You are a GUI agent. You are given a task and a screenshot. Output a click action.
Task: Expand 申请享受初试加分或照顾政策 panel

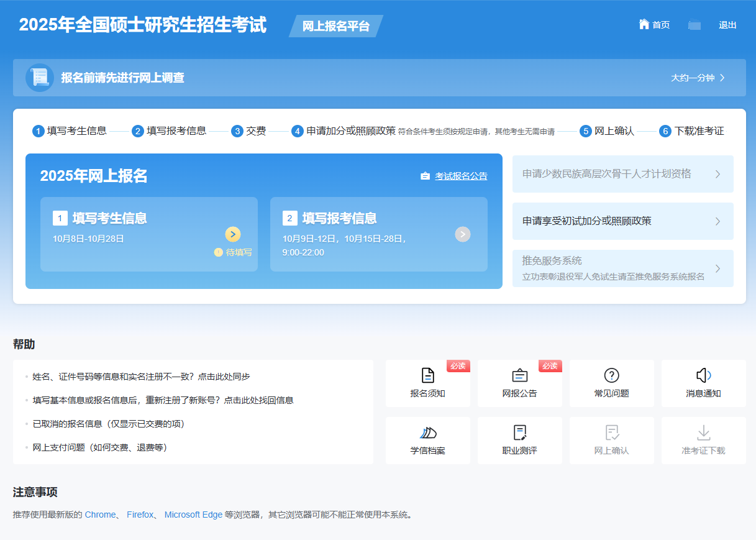pyautogui.click(x=622, y=221)
